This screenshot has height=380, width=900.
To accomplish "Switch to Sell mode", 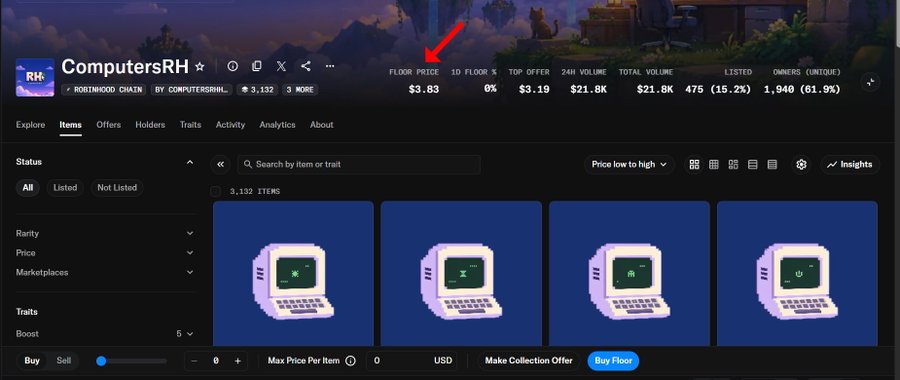I will coord(64,361).
